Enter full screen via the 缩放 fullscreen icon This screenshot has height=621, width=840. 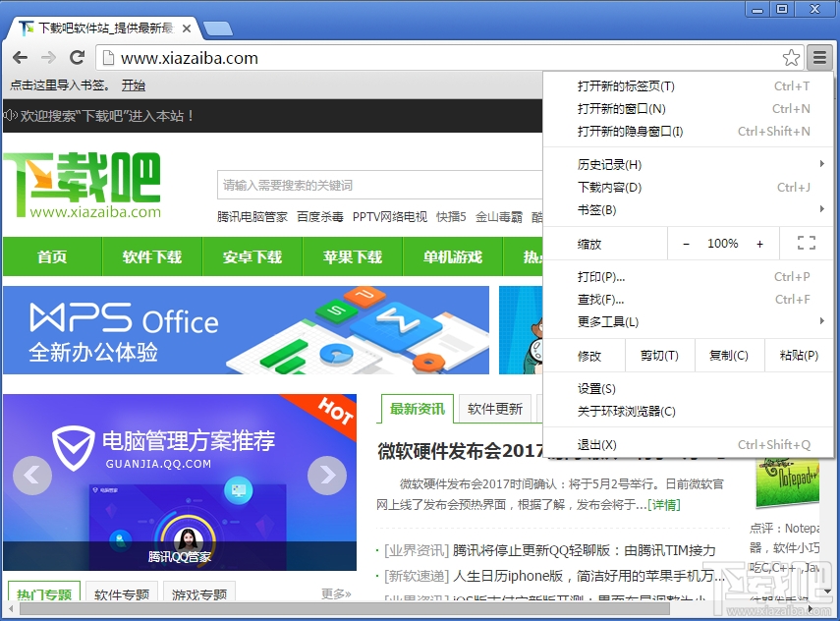coord(807,243)
